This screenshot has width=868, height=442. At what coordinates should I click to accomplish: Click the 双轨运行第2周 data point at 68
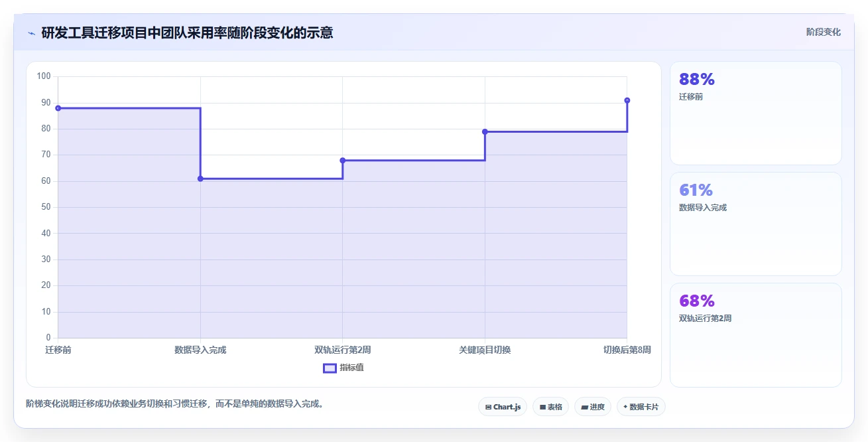(x=343, y=160)
